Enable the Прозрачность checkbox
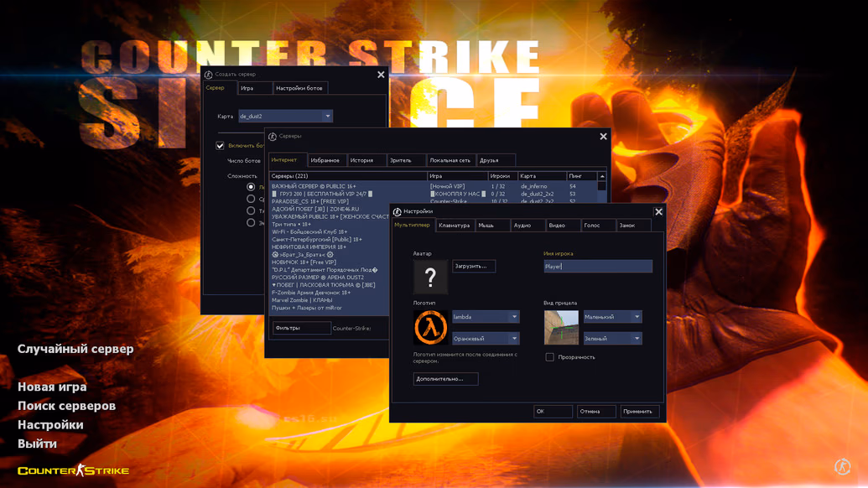This screenshot has width=868, height=488. pyautogui.click(x=550, y=357)
